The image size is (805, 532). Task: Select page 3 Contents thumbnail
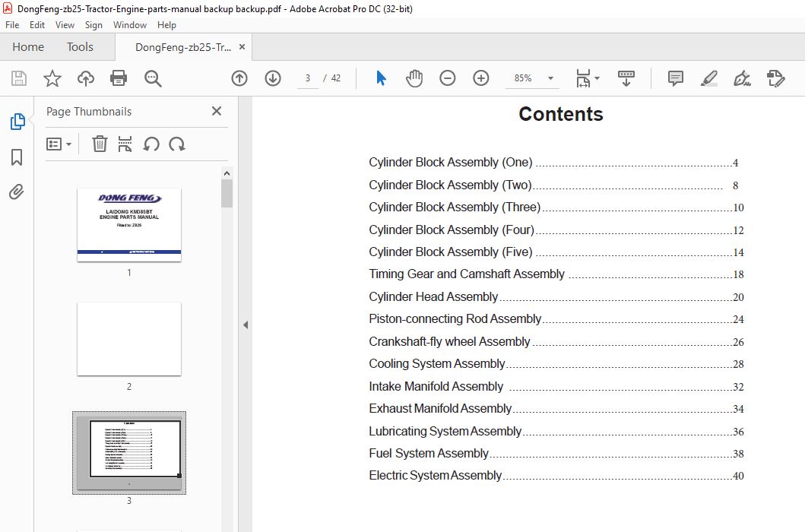(129, 452)
